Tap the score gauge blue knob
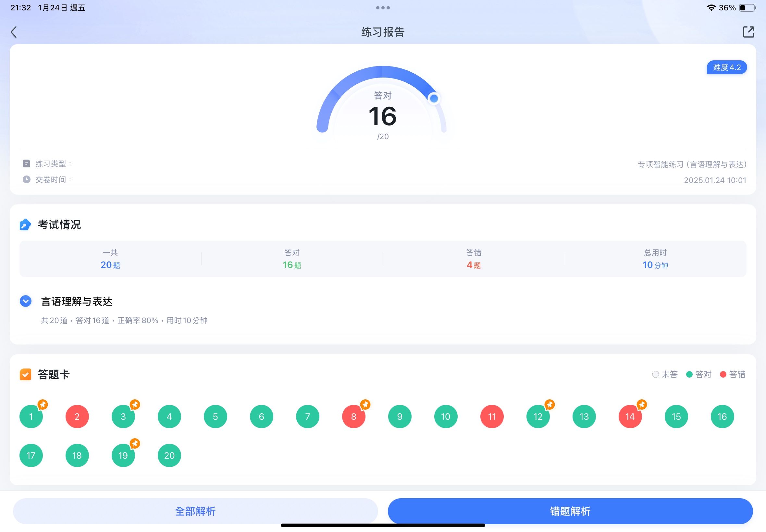Screen dimensions: 766x532 coord(434,99)
